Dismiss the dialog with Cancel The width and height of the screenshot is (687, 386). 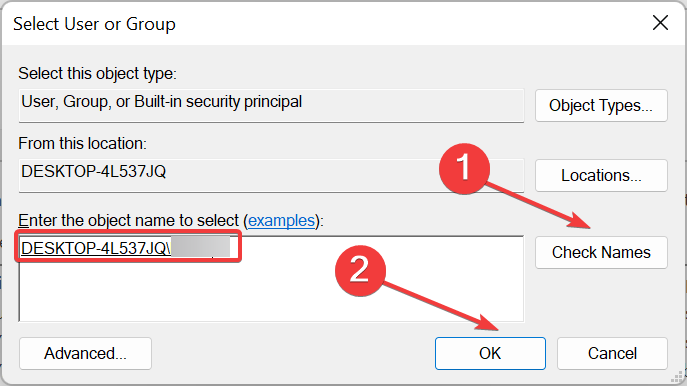(x=612, y=353)
